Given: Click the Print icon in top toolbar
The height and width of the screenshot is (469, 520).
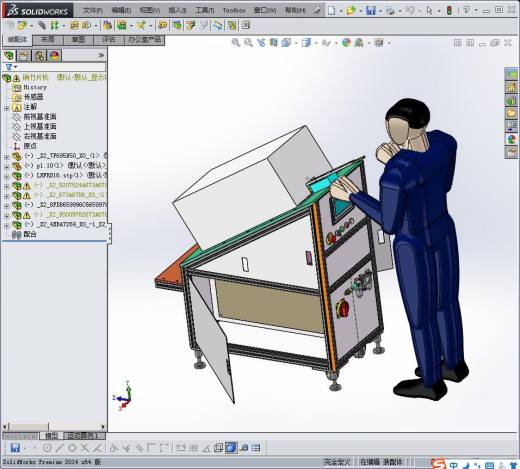Looking at the screenshot, I should pyautogui.click(x=390, y=11).
